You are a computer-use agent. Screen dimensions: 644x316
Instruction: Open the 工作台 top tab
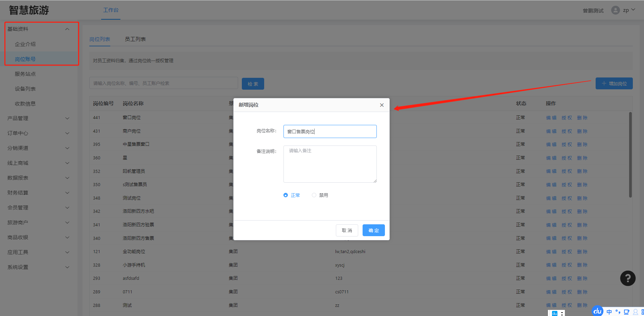(111, 10)
